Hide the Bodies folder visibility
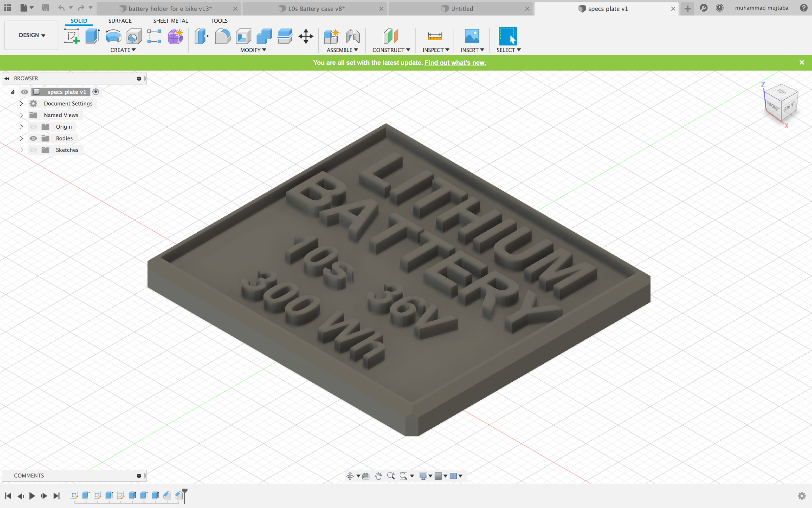The image size is (812, 508). (33, 138)
